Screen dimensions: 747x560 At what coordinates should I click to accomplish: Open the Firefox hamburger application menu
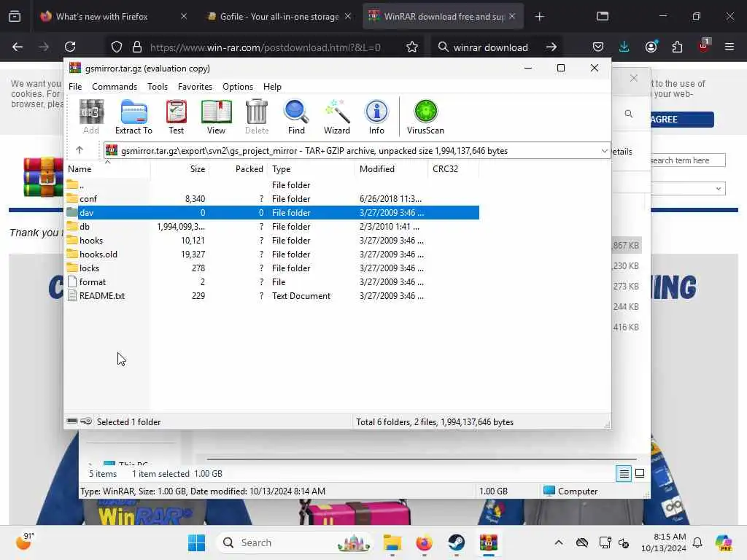pyautogui.click(x=729, y=47)
